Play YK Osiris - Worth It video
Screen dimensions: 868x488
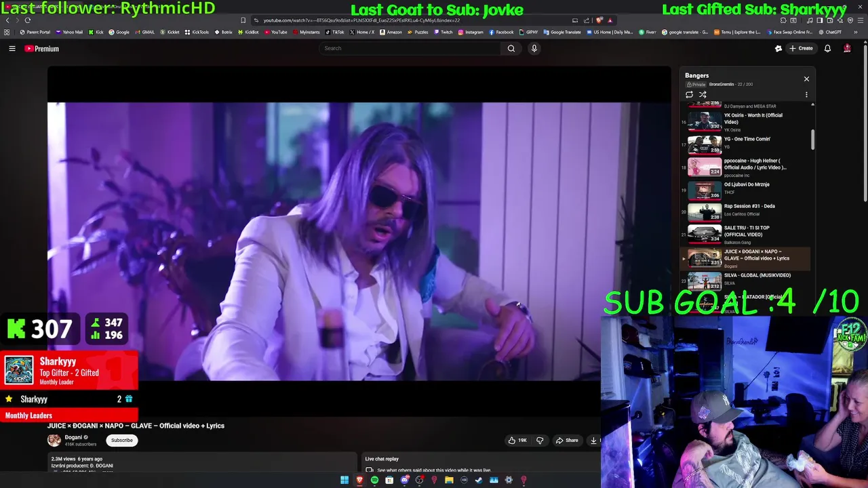tap(746, 121)
